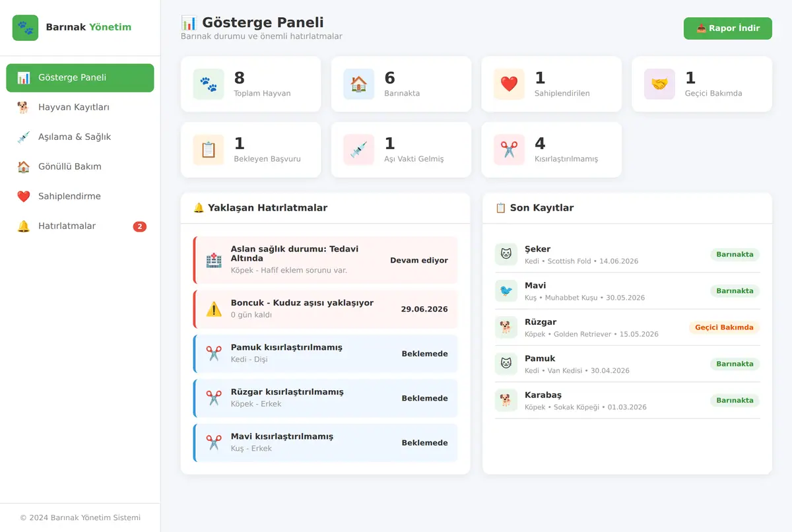Click the scissors icon on Kısırlaştırılmamış card
The image size is (792, 532).
[509, 150]
